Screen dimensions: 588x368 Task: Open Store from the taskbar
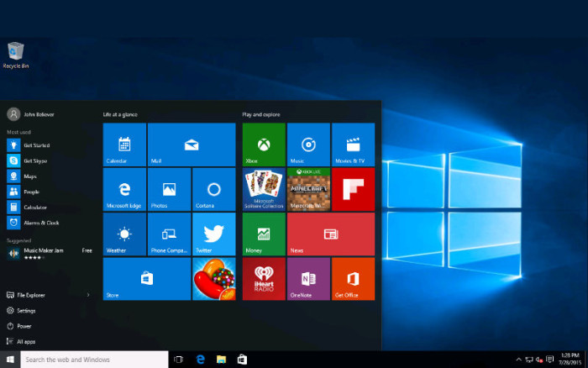(242, 360)
